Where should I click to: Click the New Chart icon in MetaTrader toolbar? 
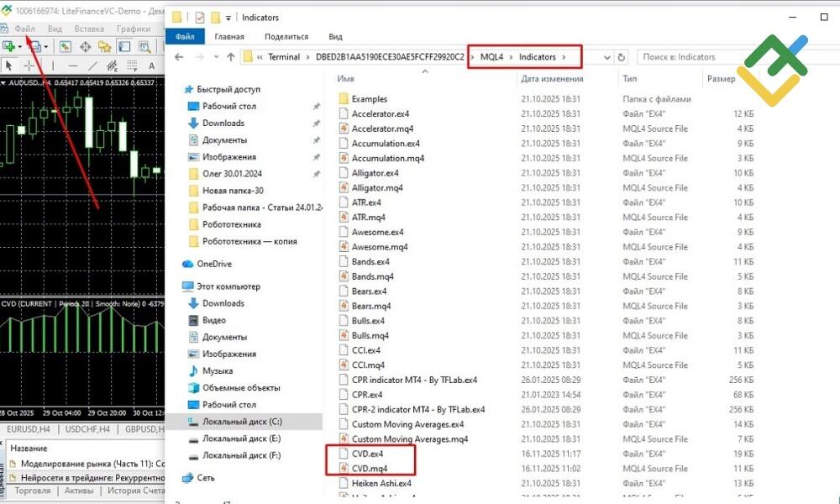pos(8,46)
